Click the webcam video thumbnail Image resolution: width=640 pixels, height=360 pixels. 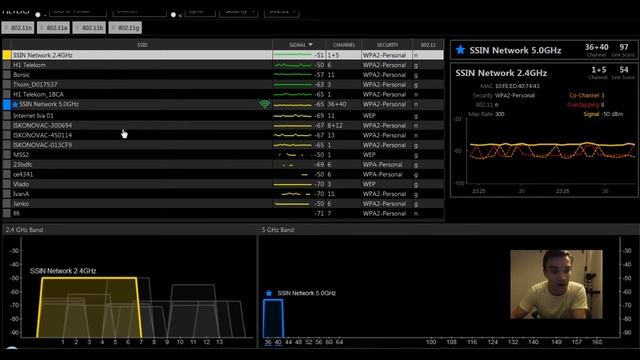[x=556, y=284]
